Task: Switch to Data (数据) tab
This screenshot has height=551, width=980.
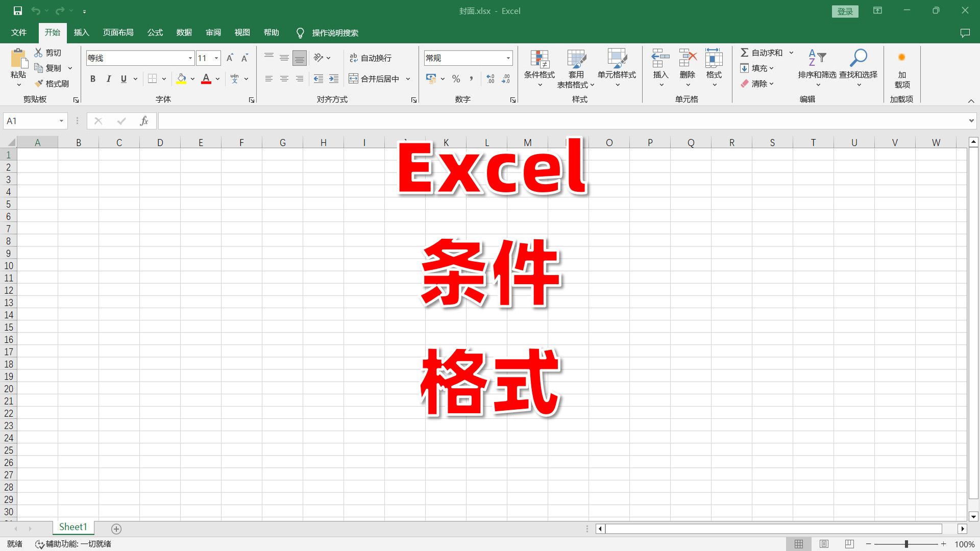Action: tap(184, 33)
